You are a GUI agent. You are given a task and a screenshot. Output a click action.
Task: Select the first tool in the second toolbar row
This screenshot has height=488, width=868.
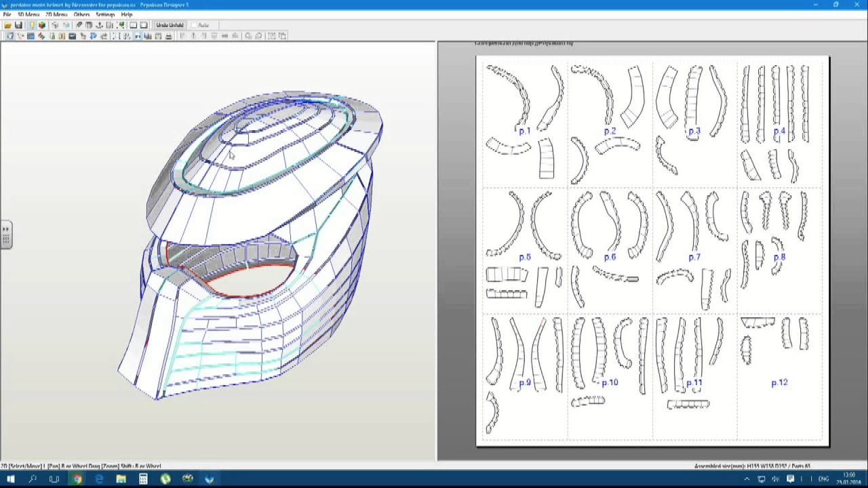[x=9, y=36]
